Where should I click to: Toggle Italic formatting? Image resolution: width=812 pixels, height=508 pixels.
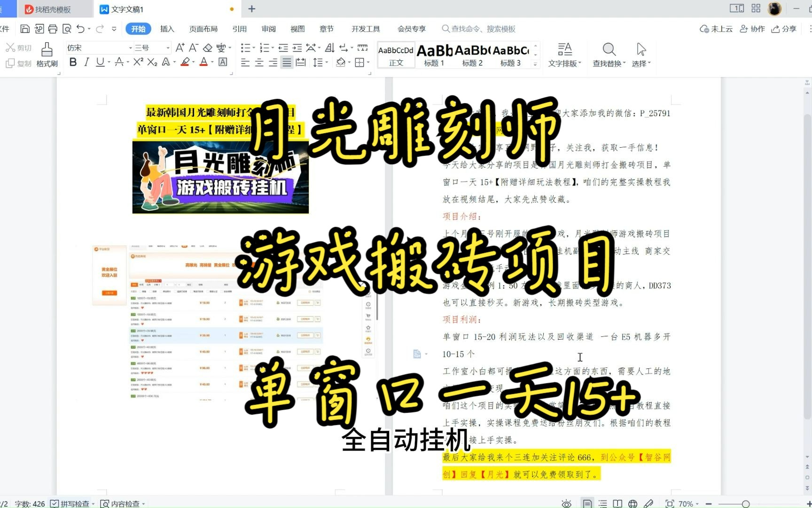(x=86, y=62)
